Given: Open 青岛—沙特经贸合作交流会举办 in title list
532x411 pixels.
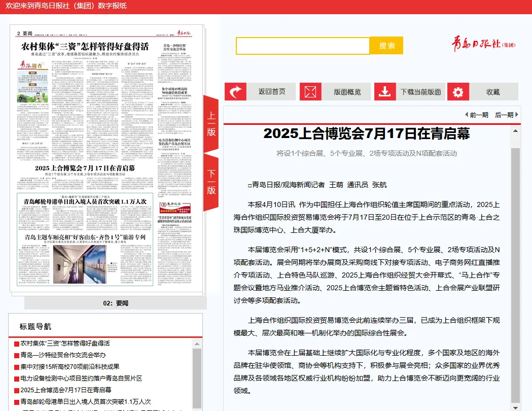Looking at the screenshot, I should [x=63, y=355].
